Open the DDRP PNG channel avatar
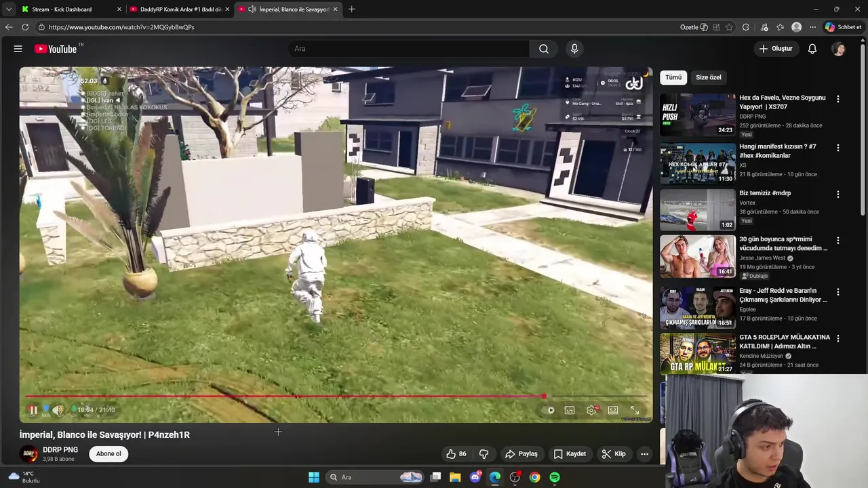Screen dimensions: 868x488 29,454
